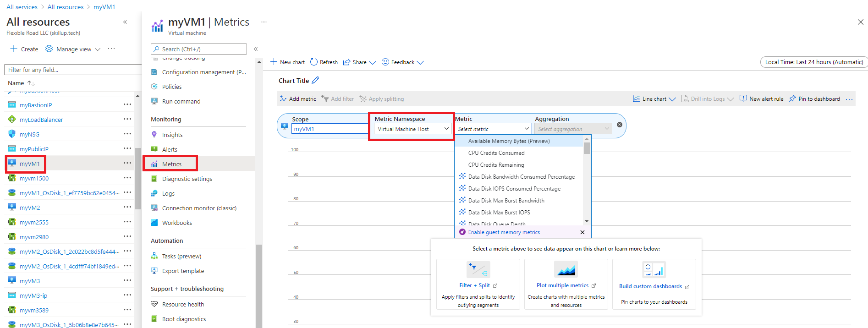Open myVM1 Metrics header ellipsis

tap(264, 22)
